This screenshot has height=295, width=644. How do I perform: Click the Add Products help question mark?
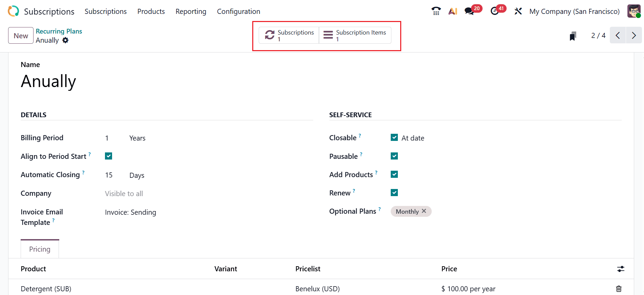coord(376,172)
